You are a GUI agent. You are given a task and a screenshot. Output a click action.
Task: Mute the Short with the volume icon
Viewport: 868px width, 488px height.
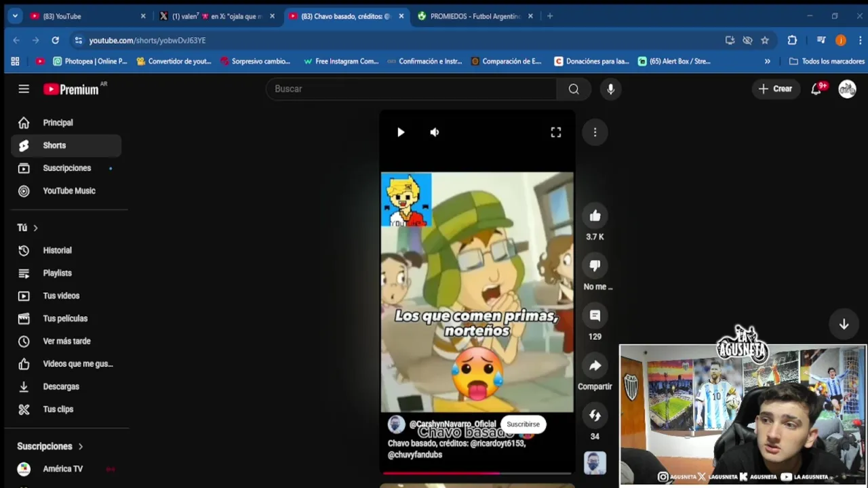[x=435, y=132]
